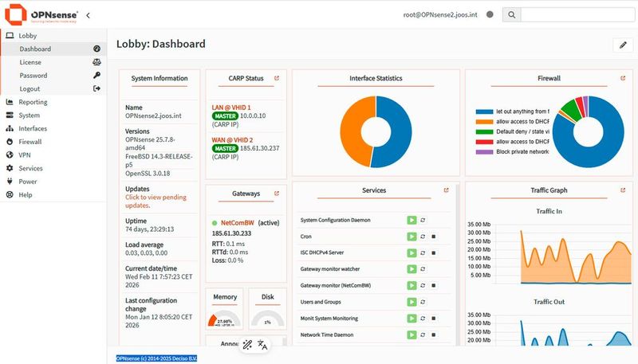Click the Services widget vertical scrollbar
Image resolution: width=638 pixels, height=364 pixels.
click(x=457, y=264)
